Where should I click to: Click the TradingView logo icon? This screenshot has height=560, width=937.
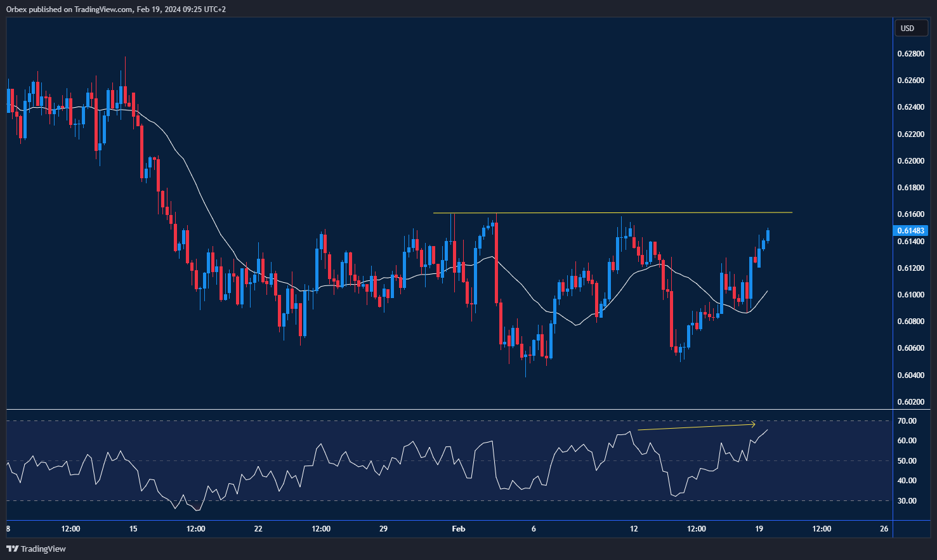12,549
